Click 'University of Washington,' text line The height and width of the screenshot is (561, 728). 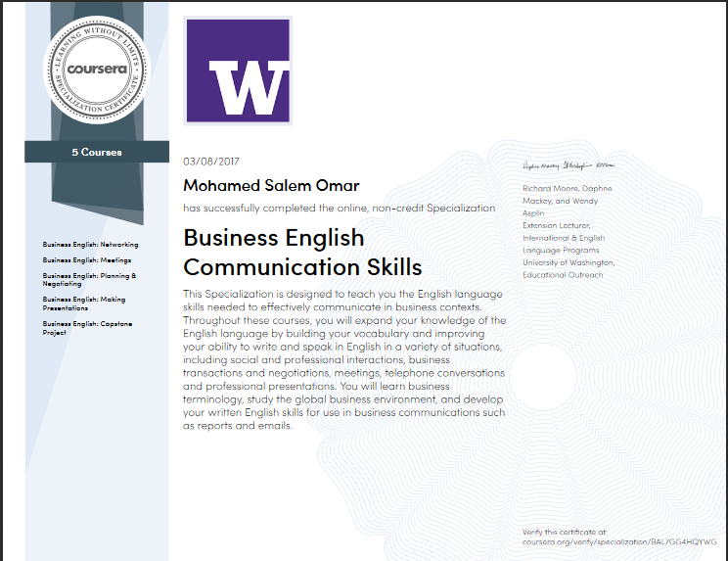pos(569,262)
